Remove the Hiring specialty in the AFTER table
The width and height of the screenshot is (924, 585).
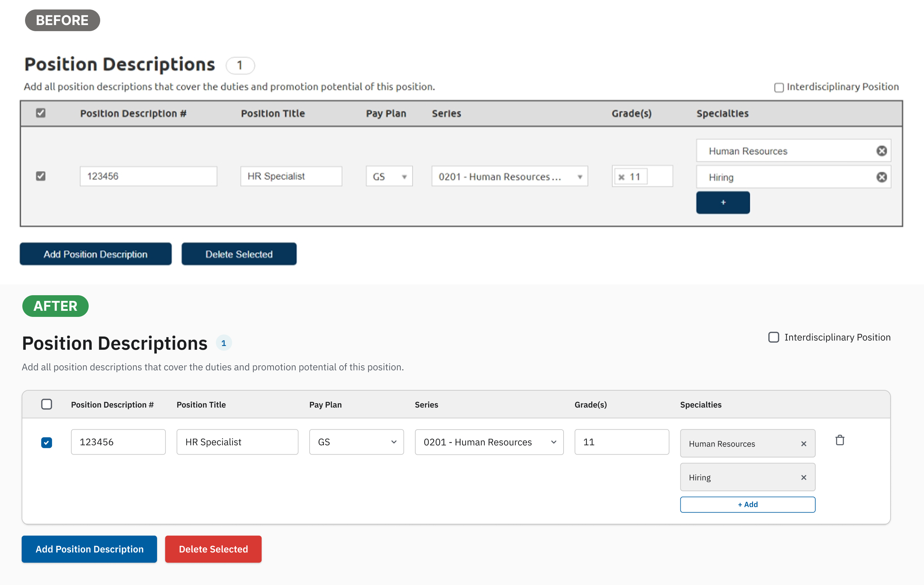804,477
